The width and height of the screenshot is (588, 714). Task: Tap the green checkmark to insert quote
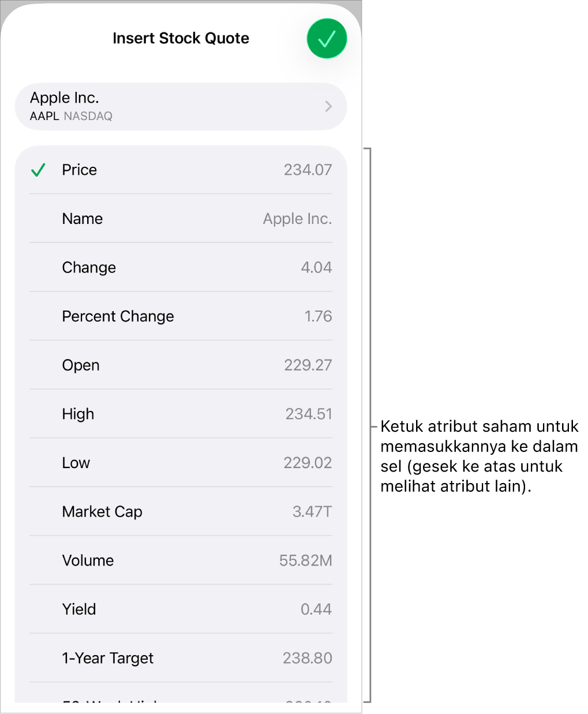327,38
